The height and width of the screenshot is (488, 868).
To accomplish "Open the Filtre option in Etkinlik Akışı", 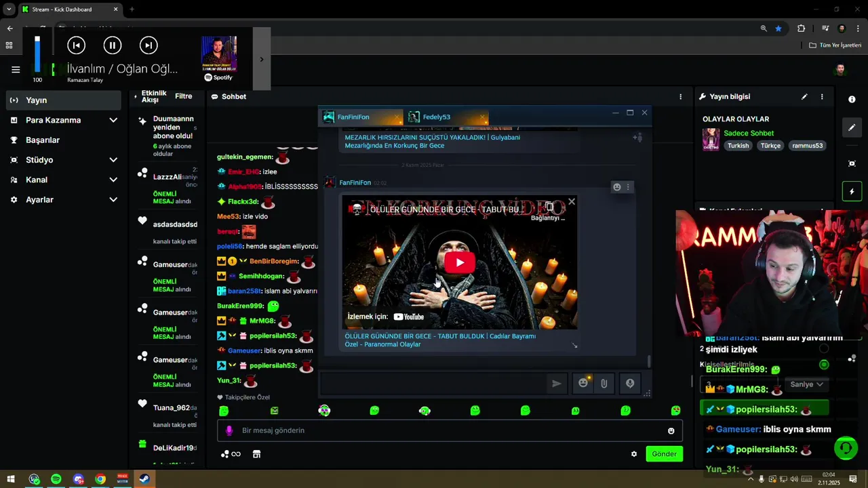I will coord(183,96).
